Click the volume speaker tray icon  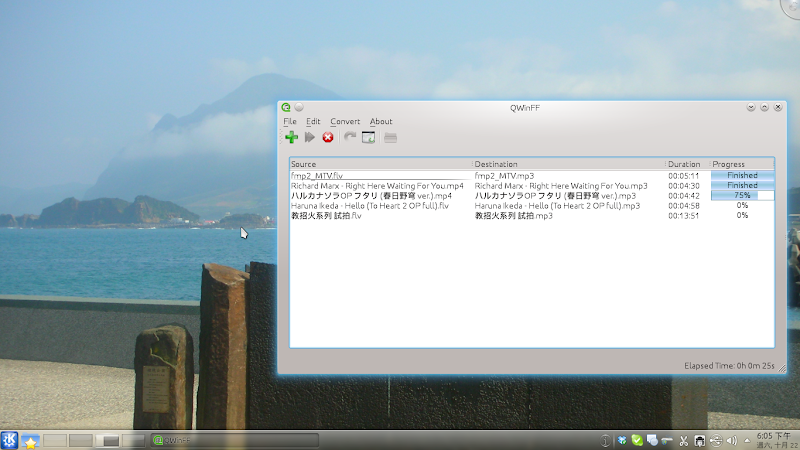(729, 440)
